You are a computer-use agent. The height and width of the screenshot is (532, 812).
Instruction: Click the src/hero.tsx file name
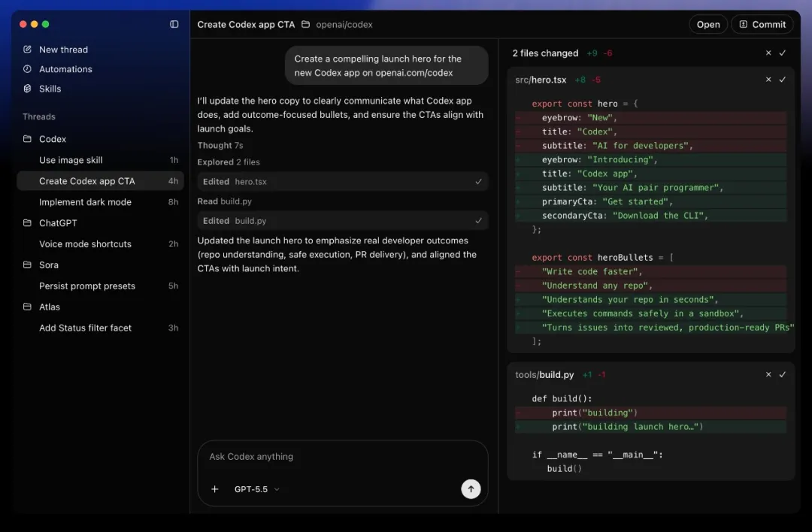541,80
